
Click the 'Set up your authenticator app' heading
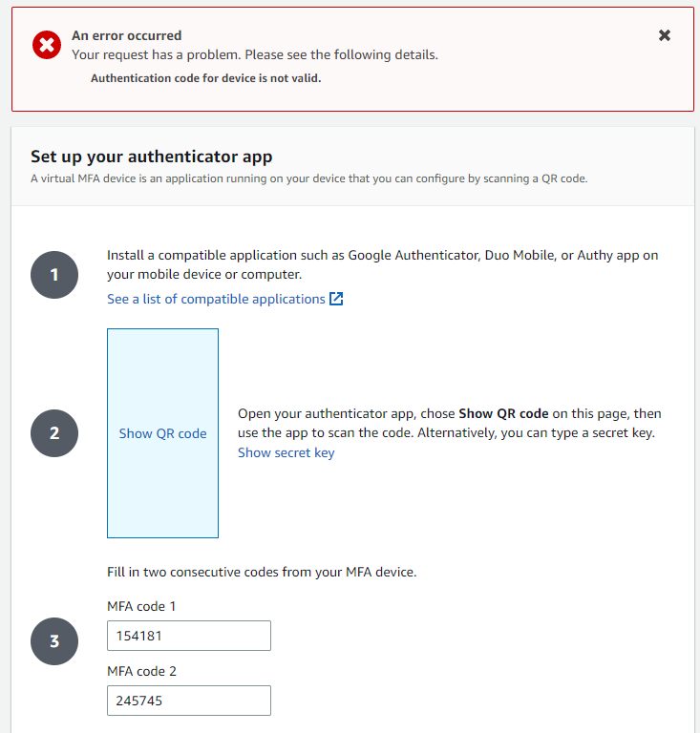coord(152,157)
